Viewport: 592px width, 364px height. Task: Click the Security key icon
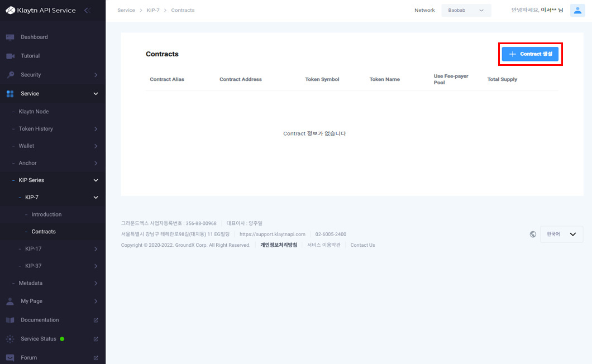tap(10, 75)
